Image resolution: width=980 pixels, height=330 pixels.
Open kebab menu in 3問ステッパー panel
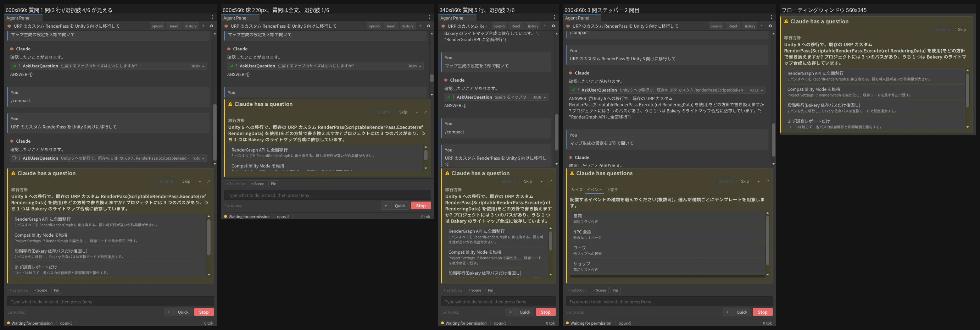pyautogui.click(x=771, y=17)
